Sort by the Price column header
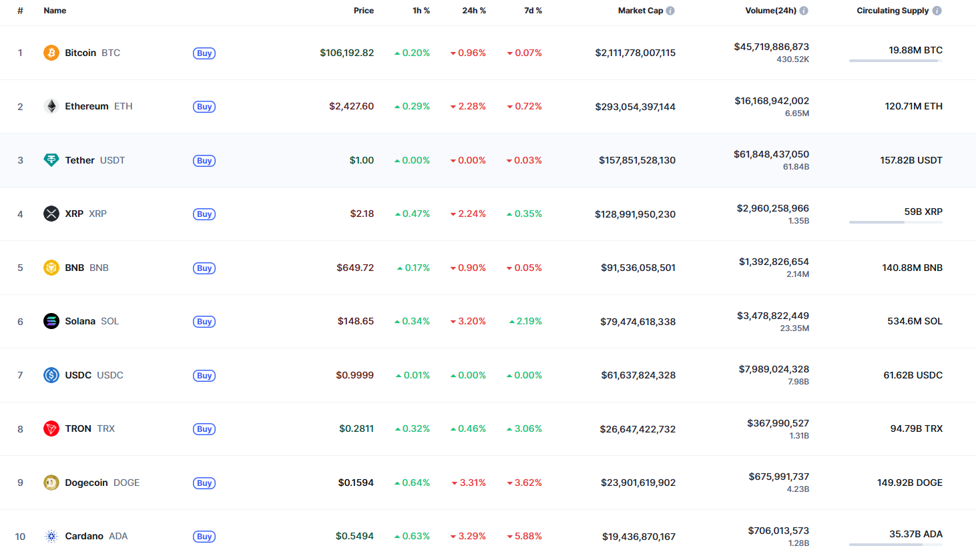Viewport: 976px width, 560px height. (364, 11)
